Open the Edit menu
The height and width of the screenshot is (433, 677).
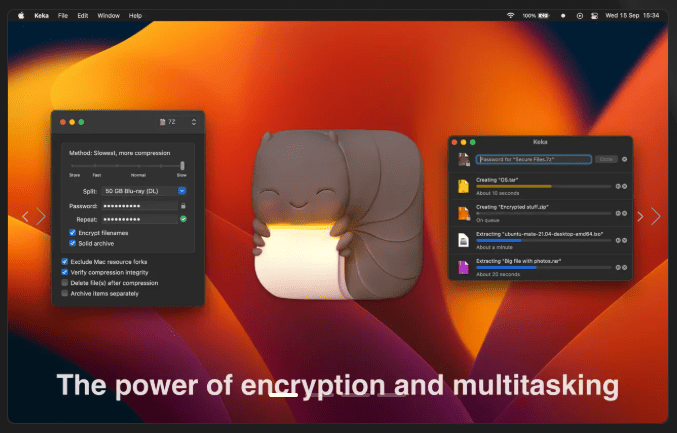82,16
